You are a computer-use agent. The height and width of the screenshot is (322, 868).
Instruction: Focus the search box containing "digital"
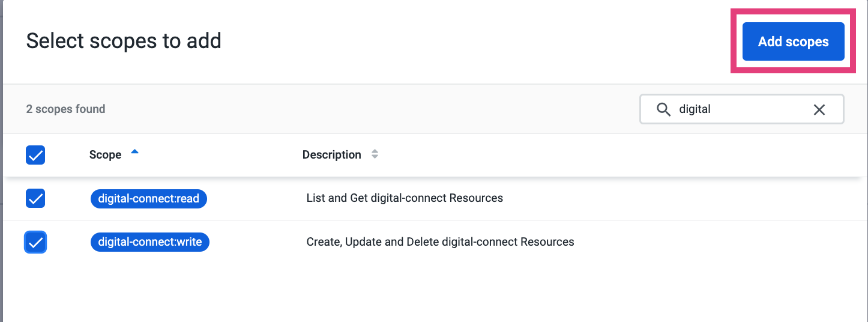click(x=741, y=109)
